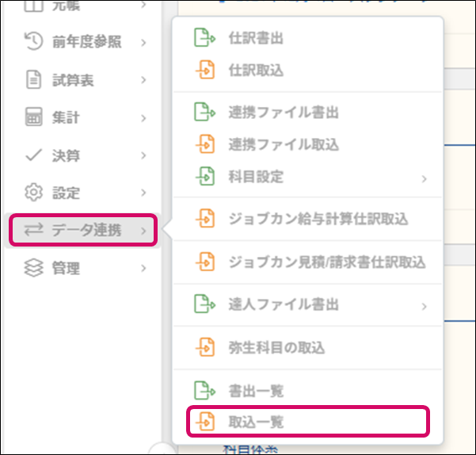Screen dimensions: 476x455
Task: Expand the 達人ファイル書出 submenu chevron
Action: coord(425,305)
